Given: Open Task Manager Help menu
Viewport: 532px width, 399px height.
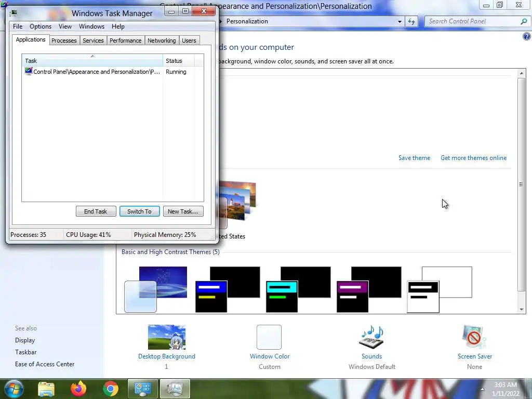Looking at the screenshot, I should (x=118, y=26).
